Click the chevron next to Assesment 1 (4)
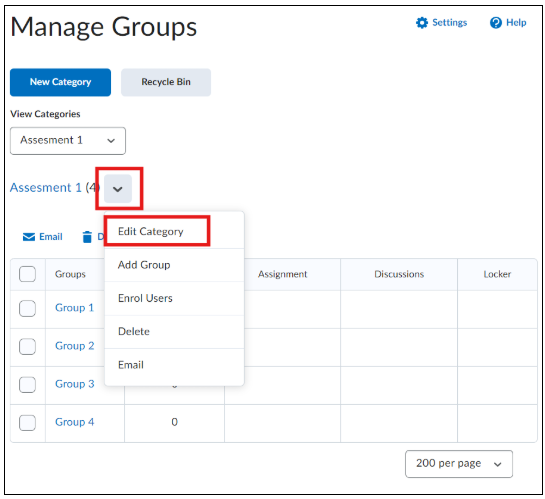 (x=118, y=189)
